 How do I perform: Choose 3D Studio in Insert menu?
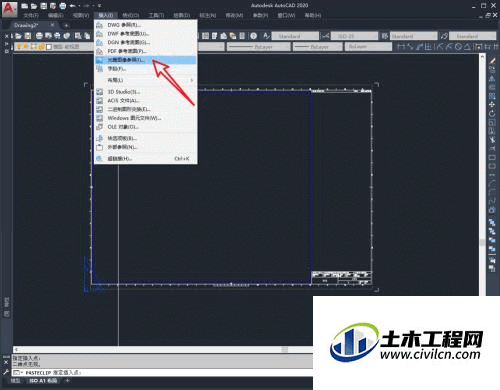click(146, 92)
